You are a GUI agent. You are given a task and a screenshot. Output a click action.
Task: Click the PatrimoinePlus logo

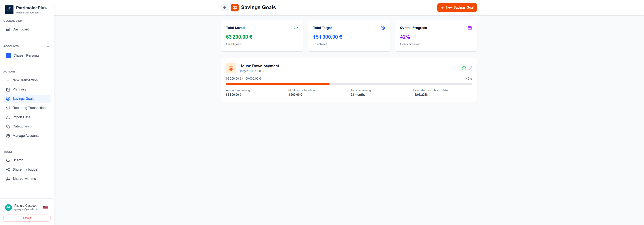click(9, 10)
